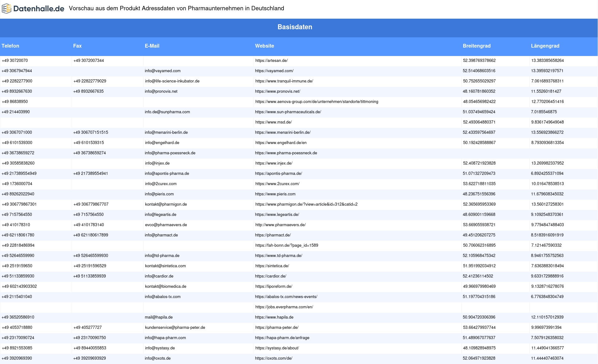The image size is (598, 364).
Task: Open the fah-bonn.de page_id=1589 link
Action: tap(287, 245)
